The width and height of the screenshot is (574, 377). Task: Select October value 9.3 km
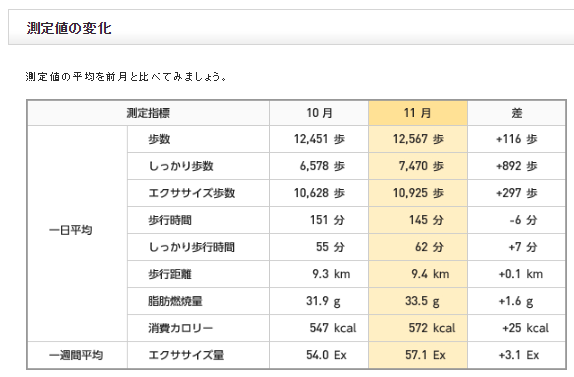click(x=331, y=274)
